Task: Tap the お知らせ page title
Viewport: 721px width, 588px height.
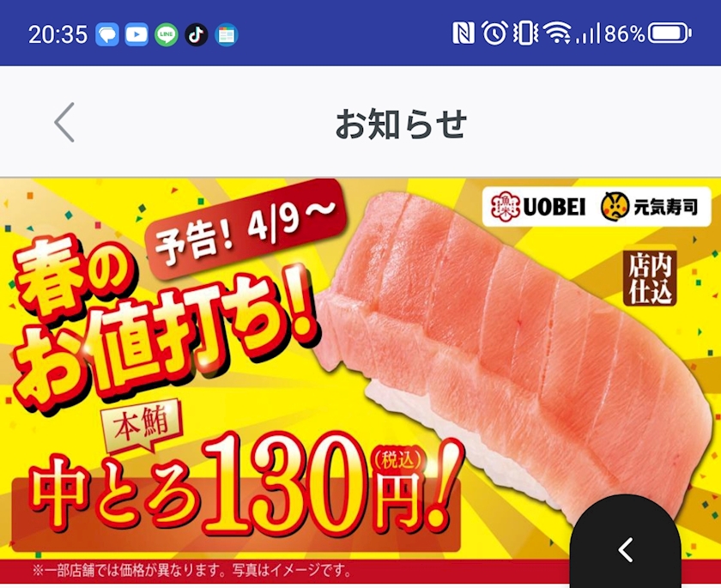Action: 401,124
